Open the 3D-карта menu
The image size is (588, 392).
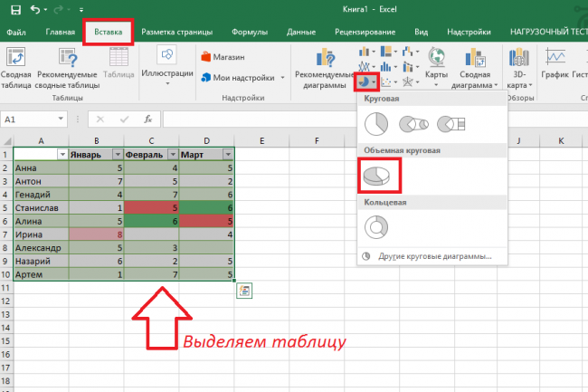pos(519,68)
